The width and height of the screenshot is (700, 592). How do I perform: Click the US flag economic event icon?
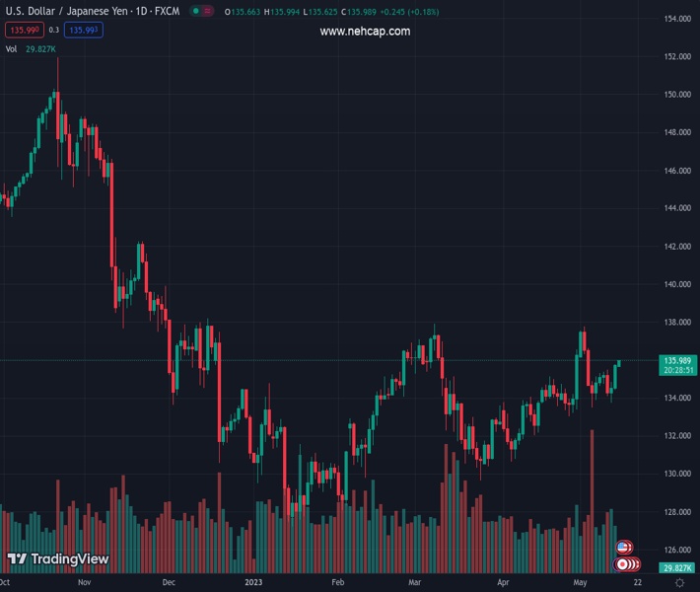pos(623,548)
